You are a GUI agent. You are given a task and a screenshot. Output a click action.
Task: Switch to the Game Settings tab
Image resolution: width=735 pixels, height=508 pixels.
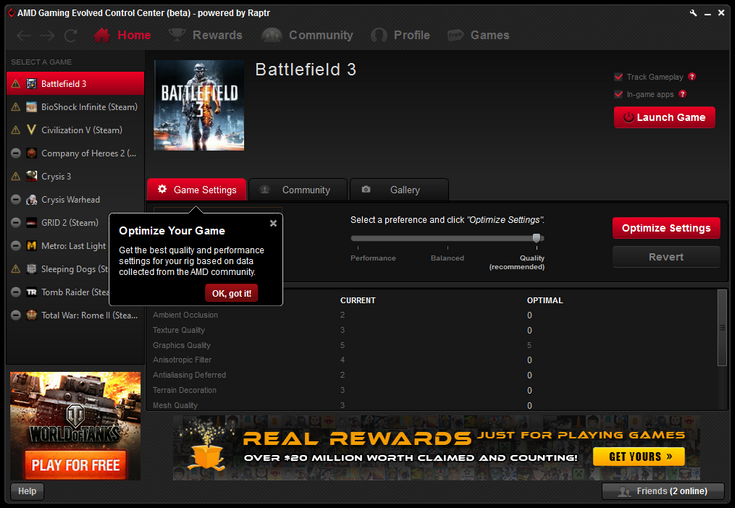click(x=197, y=190)
